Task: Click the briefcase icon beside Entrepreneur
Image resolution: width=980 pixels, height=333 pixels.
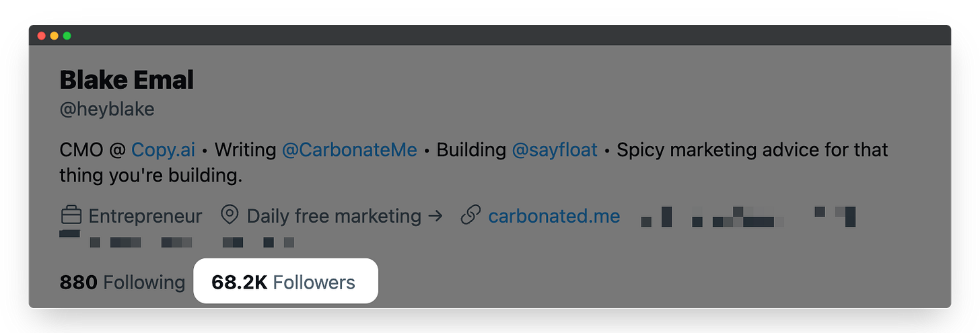Action: pyautogui.click(x=71, y=216)
